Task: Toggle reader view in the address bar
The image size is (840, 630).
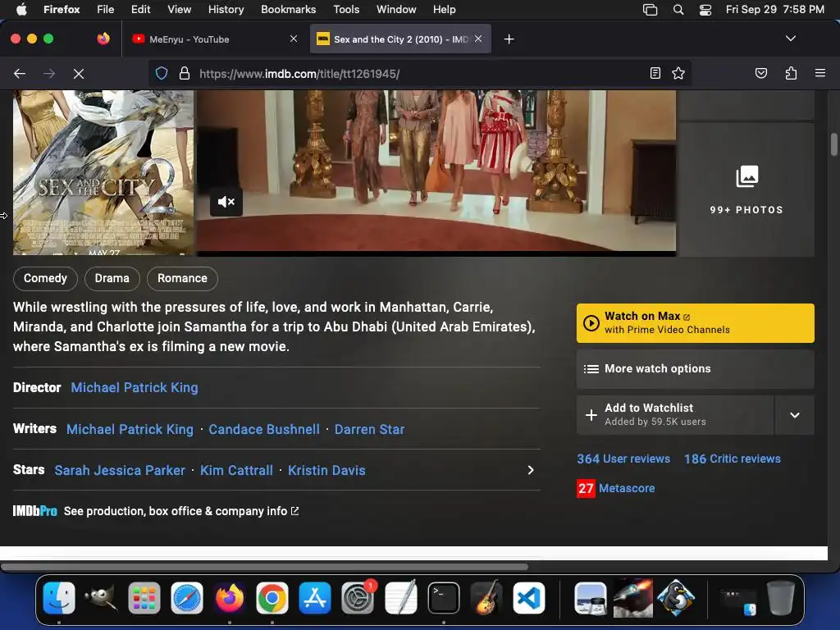Action: 655,73
